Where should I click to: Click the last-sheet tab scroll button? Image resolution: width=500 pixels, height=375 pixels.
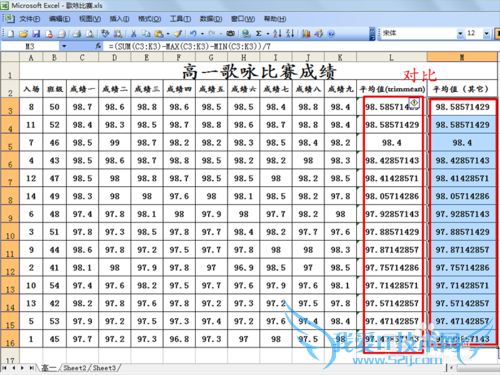click(x=31, y=368)
